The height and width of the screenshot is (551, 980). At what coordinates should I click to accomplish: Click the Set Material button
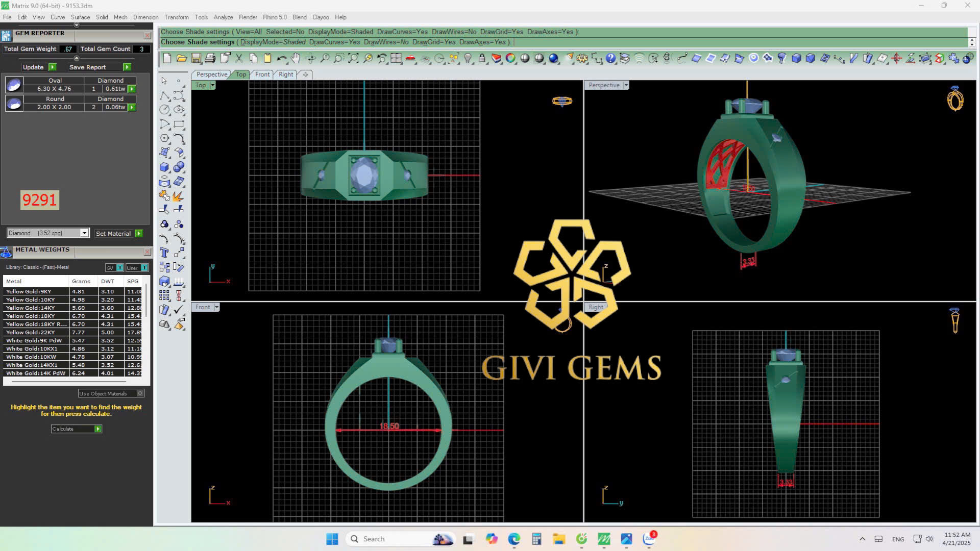tap(119, 233)
